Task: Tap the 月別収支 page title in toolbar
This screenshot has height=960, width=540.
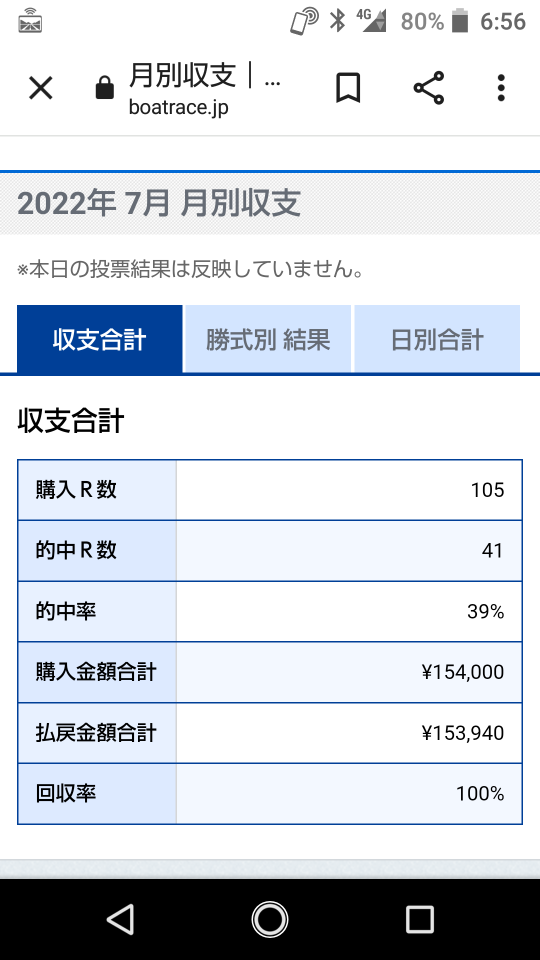Action: pyautogui.click(x=182, y=76)
